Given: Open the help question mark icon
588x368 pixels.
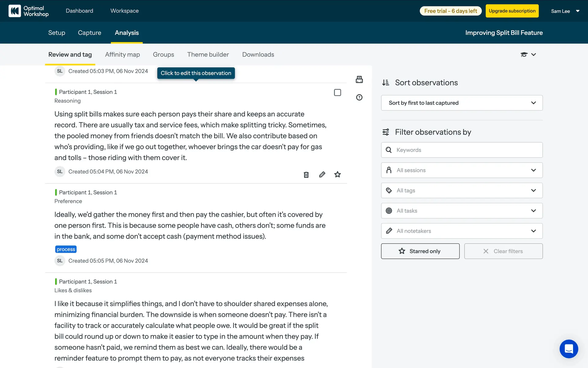Looking at the screenshot, I should click(359, 98).
